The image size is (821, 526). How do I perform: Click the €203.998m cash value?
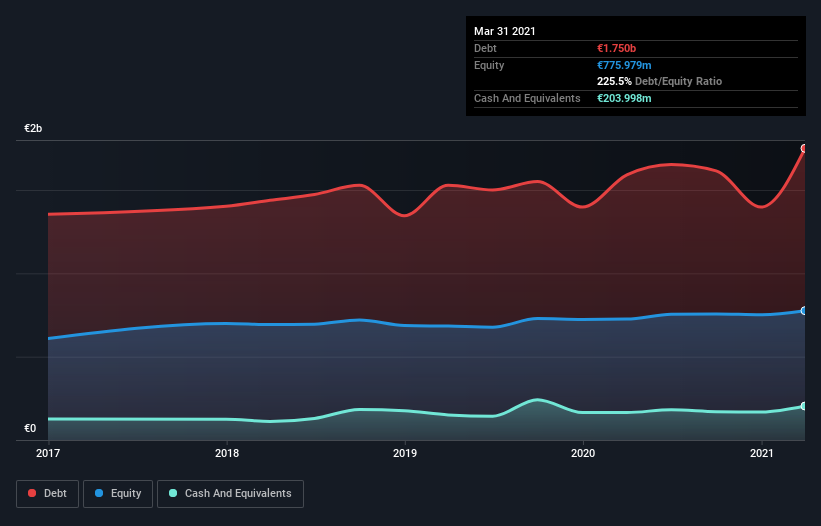pos(624,98)
